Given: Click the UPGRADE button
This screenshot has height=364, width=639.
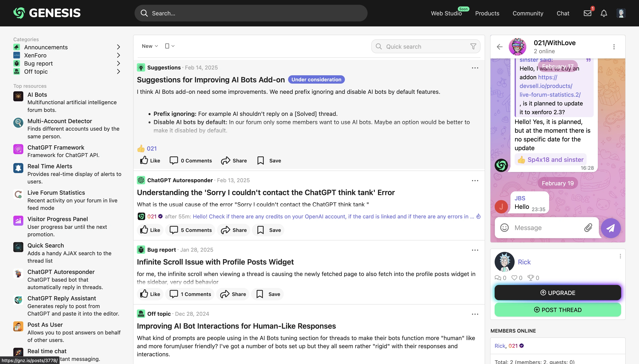Looking at the screenshot, I should [557, 293].
